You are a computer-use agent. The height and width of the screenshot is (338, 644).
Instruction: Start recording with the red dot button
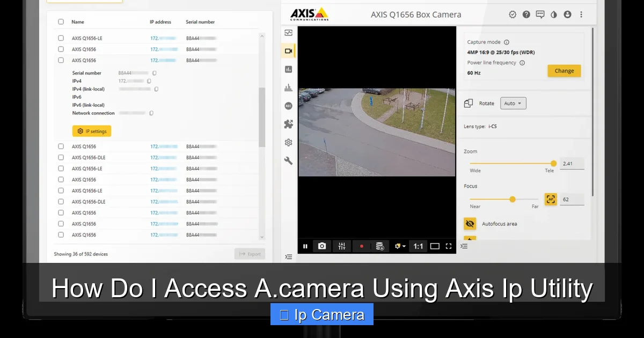point(362,246)
